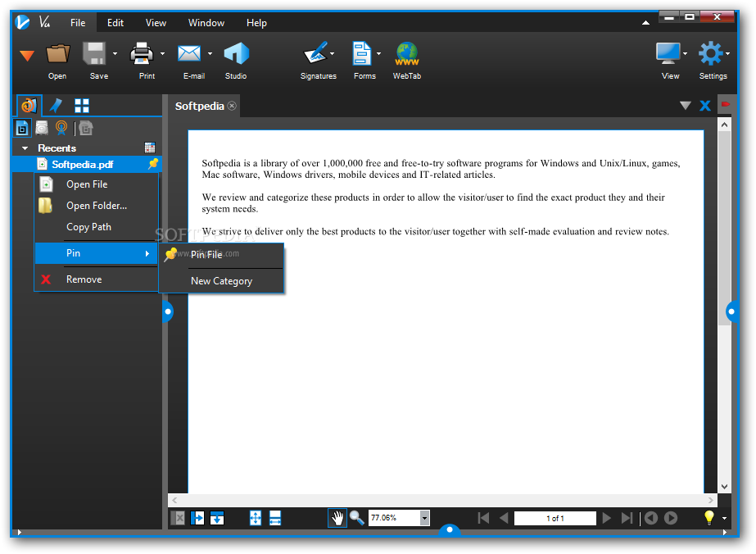Choose Open Folder... from context menu
The image size is (756, 554).
pyautogui.click(x=97, y=206)
